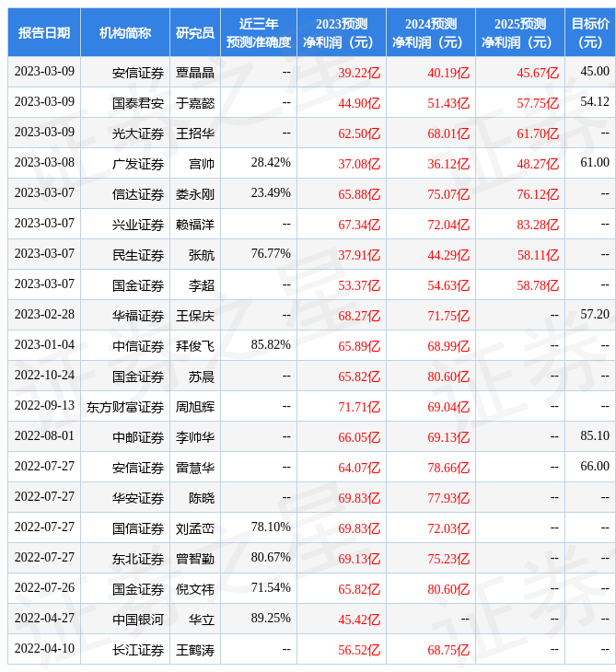Click analyst name 李超
Screen dimensions: 616x672
tap(202, 286)
